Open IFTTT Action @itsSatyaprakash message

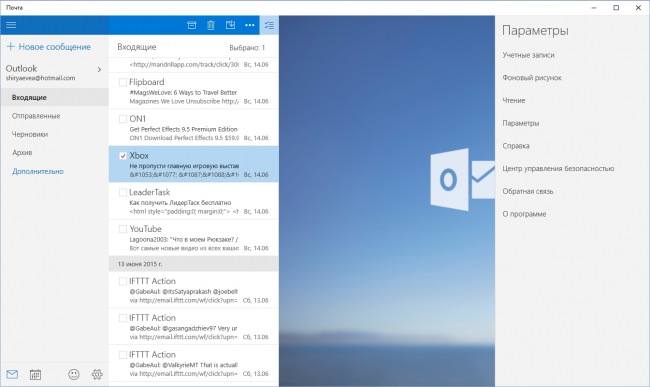click(x=194, y=290)
